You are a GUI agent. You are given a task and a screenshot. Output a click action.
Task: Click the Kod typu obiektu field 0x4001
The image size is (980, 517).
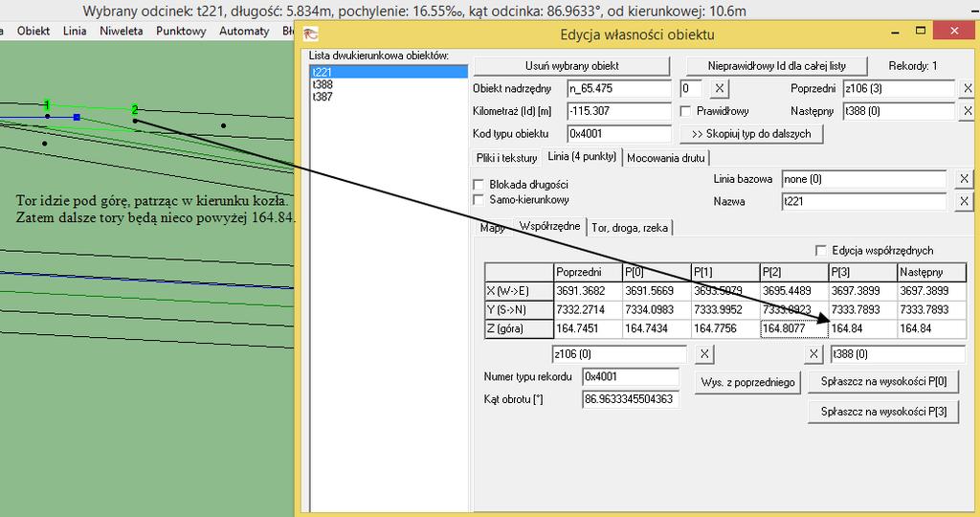(619, 134)
